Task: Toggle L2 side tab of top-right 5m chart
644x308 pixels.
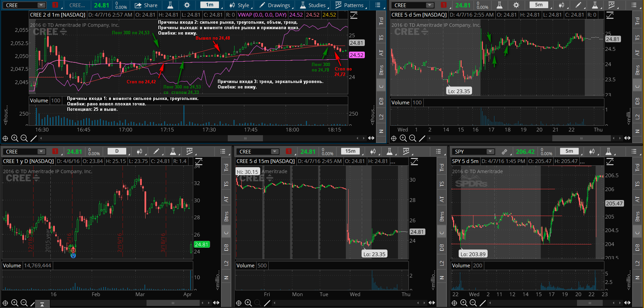Action: click(637, 117)
